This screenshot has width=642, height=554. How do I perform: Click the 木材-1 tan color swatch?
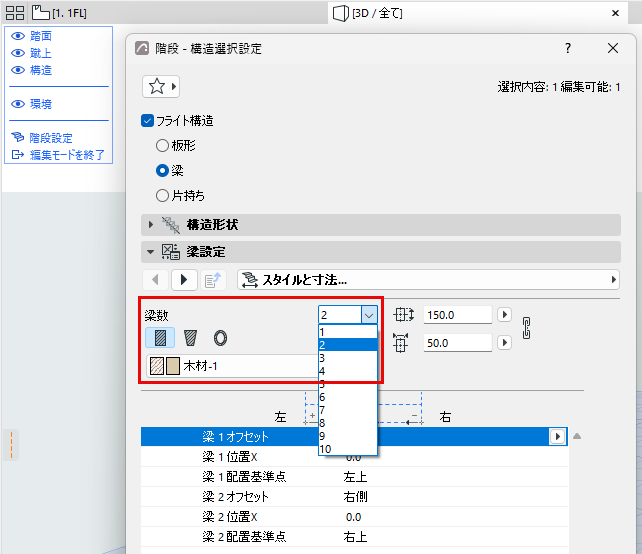(x=173, y=366)
